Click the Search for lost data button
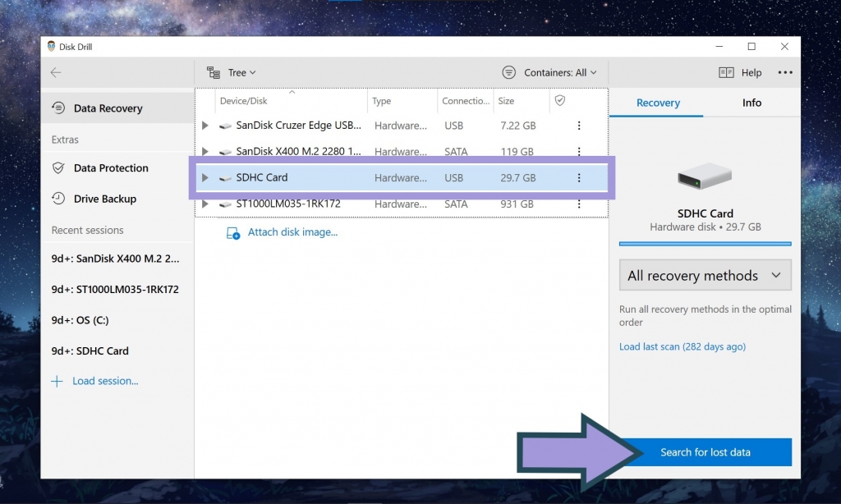The width and height of the screenshot is (841, 504). tap(705, 452)
